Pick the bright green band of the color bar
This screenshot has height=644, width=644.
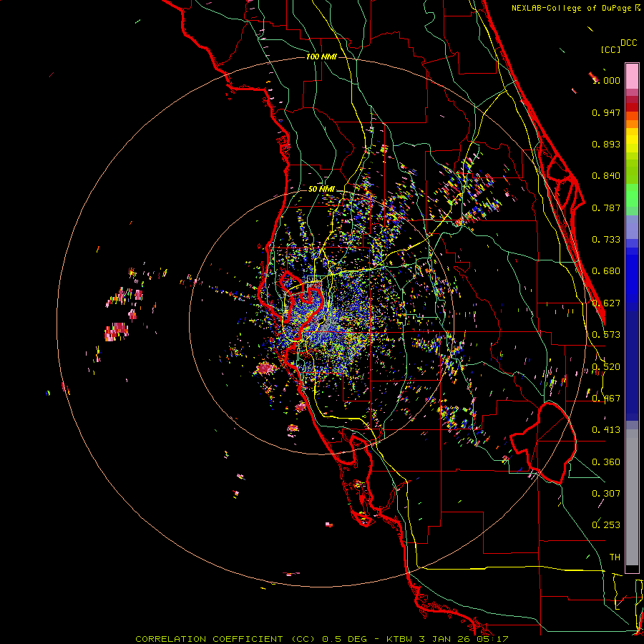632,196
